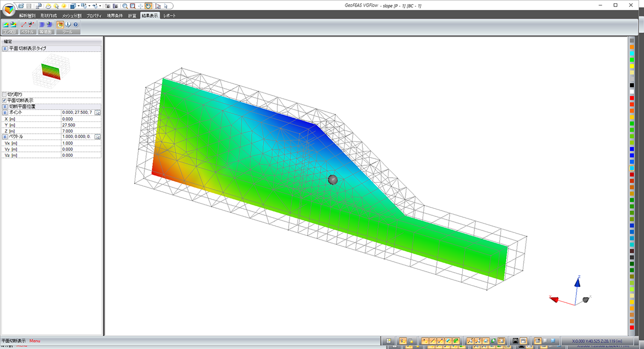Image resolution: width=644 pixels, height=349 pixels.
Task: Click the Vx [m] value 1.000 field
Action: click(81, 143)
